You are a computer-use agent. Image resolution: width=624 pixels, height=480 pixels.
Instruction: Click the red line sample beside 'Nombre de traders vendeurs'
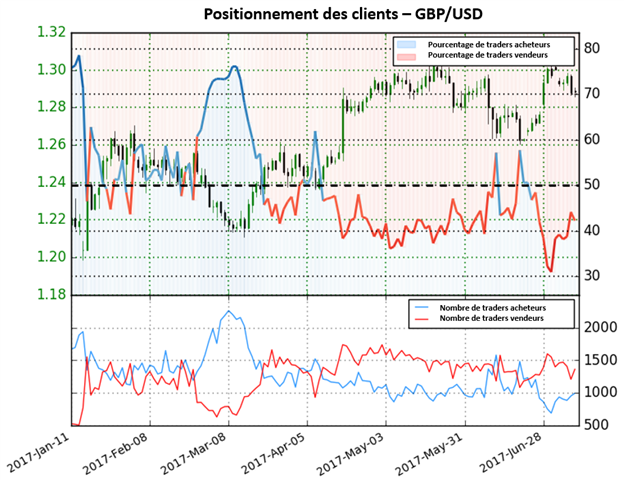coord(422,319)
